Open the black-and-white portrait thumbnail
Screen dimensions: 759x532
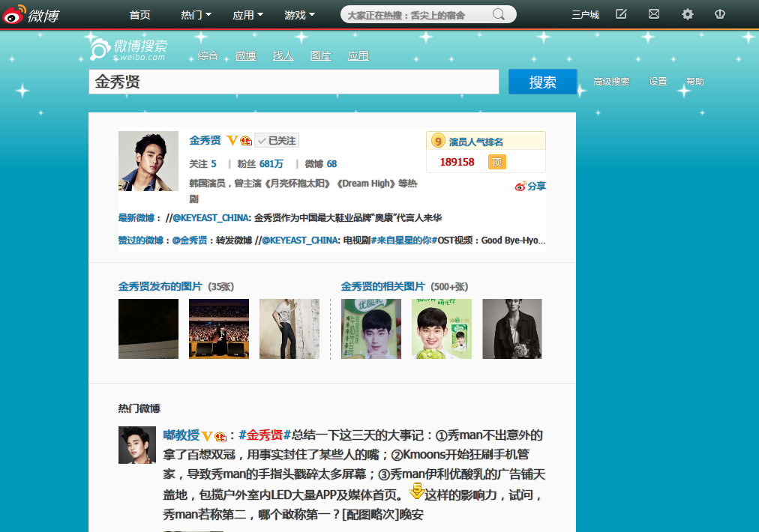coord(512,329)
